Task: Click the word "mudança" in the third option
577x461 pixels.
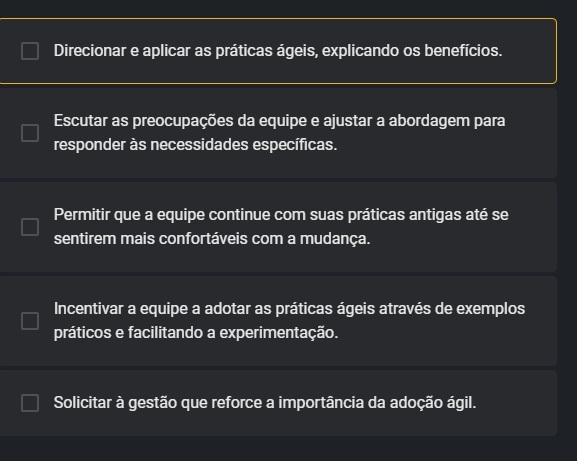Action: [335, 239]
